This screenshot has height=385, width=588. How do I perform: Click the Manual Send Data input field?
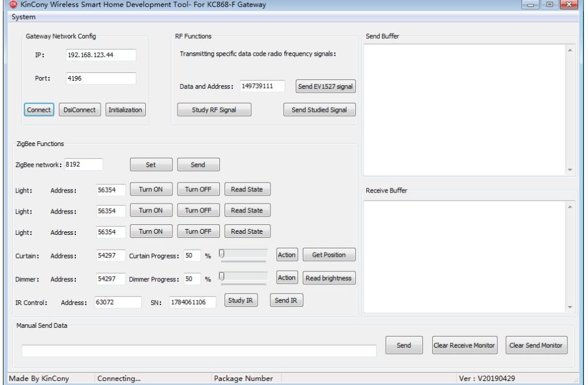199,350
